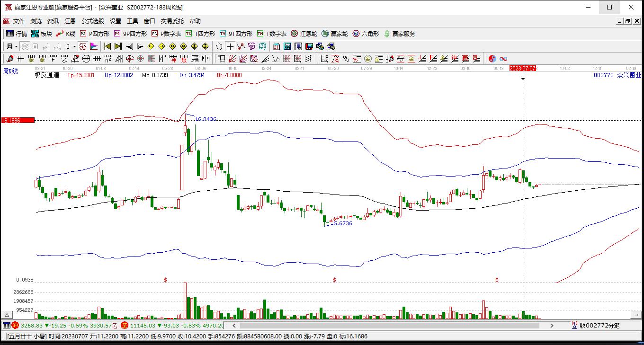Screen dimensions: 644x345
Task: Click the red floppy disk save icon
Action: [x=309, y=46]
